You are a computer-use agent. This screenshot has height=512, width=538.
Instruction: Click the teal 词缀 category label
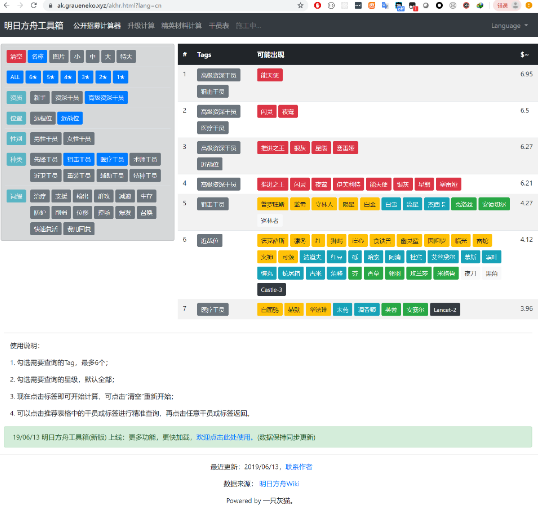[16, 196]
